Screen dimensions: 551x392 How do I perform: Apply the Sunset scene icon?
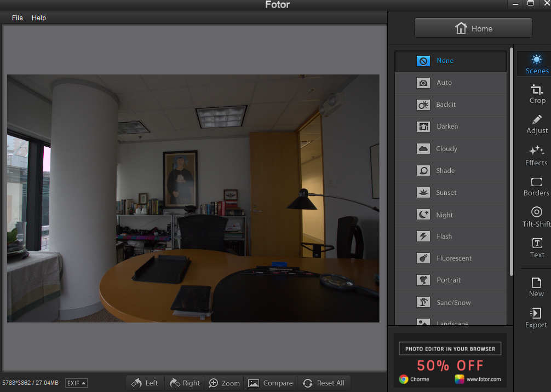(x=423, y=193)
